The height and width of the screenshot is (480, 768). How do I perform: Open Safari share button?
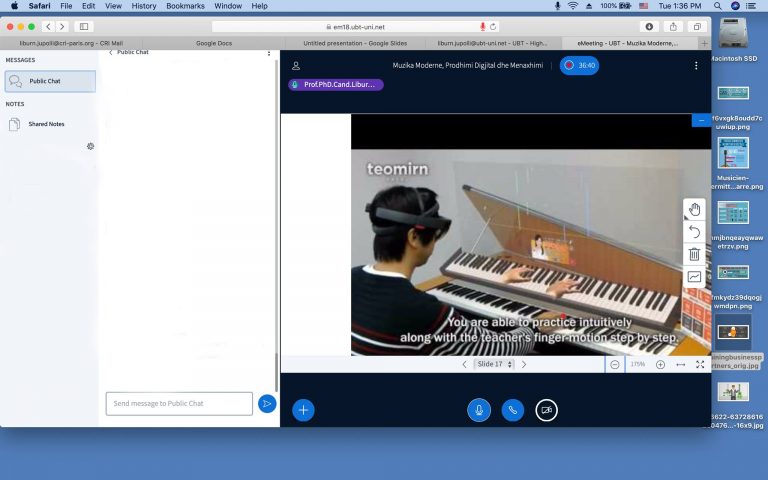[x=673, y=26]
